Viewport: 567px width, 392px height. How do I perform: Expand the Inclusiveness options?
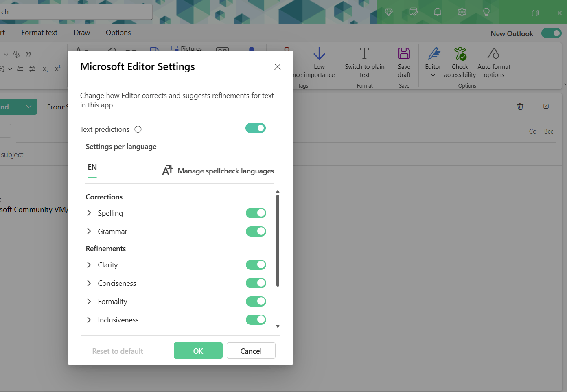(x=89, y=320)
